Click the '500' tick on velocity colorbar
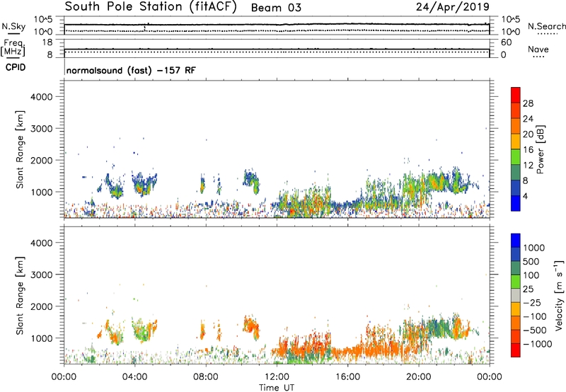566x392 pixels. pos(531,261)
